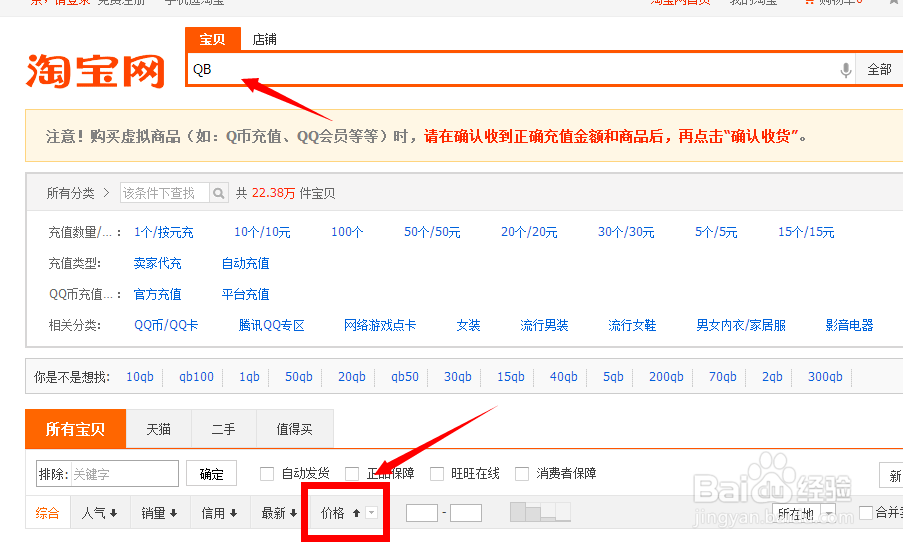Sort results by 人气

[x=100, y=513]
